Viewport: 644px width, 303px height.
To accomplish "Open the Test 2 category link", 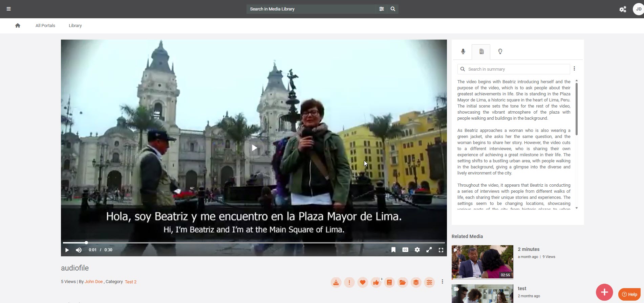I will [x=131, y=282].
